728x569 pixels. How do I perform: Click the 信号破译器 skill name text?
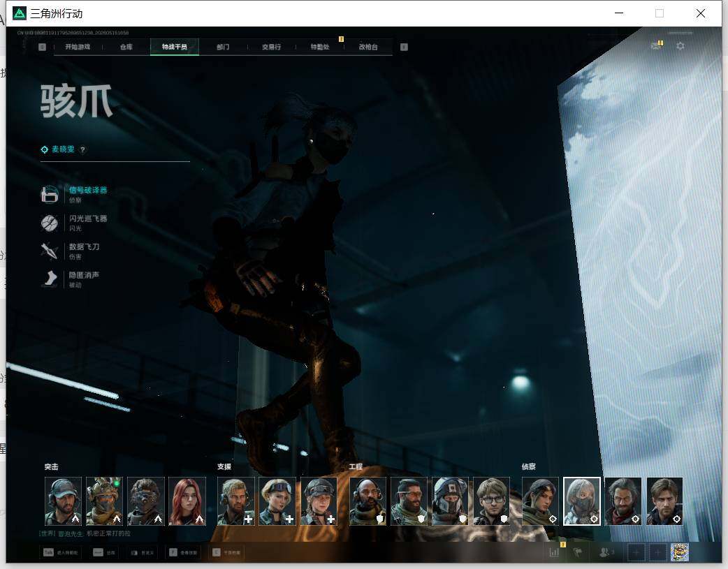point(88,190)
